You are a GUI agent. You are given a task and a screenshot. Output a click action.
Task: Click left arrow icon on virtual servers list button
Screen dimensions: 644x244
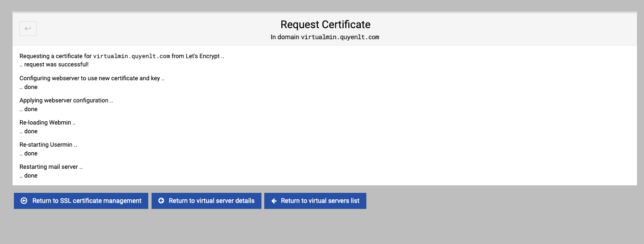(274, 201)
